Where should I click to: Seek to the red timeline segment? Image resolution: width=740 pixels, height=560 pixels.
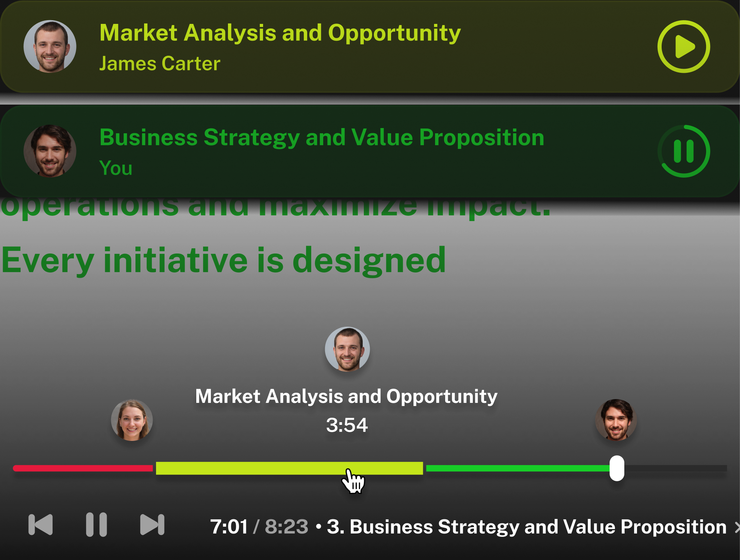82,468
